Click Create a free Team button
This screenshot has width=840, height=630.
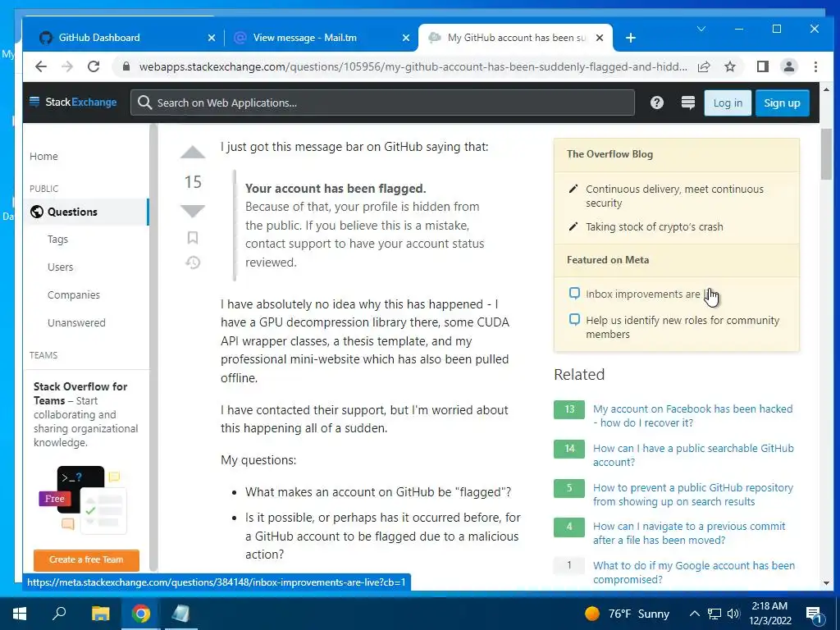point(86,559)
